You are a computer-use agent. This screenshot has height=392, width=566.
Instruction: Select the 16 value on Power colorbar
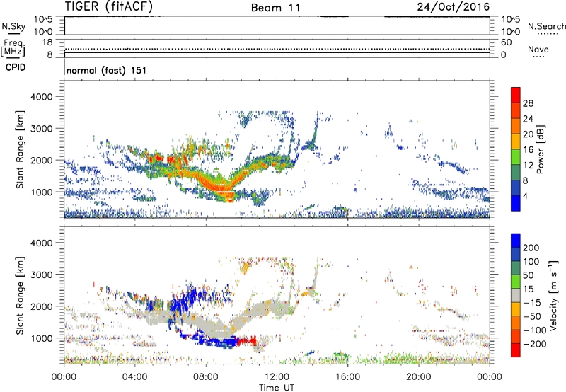[x=528, y=150]
